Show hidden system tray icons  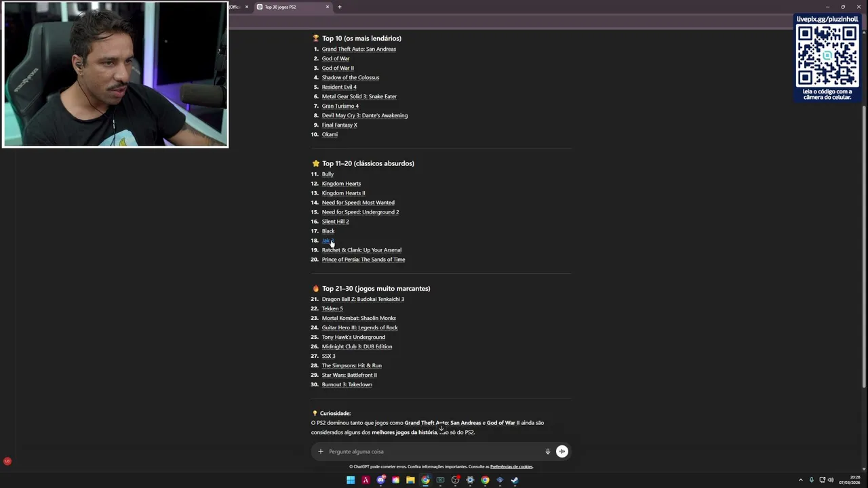[800, 480]
